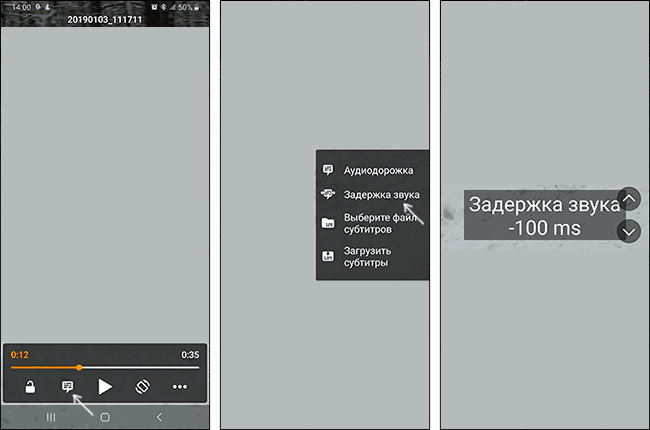Click the download subtitles icon

click(328, 257)
